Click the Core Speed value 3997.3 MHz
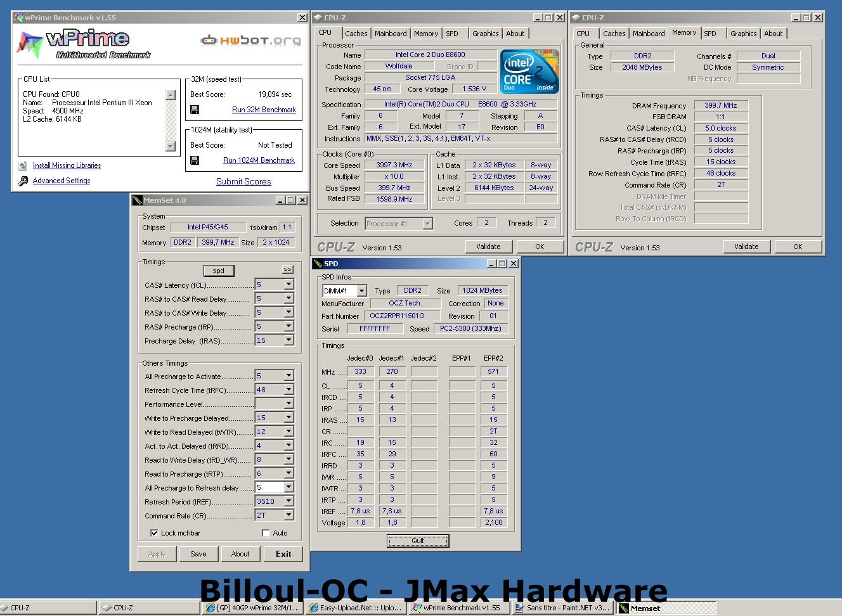842x616 pixels. (394, 165)
